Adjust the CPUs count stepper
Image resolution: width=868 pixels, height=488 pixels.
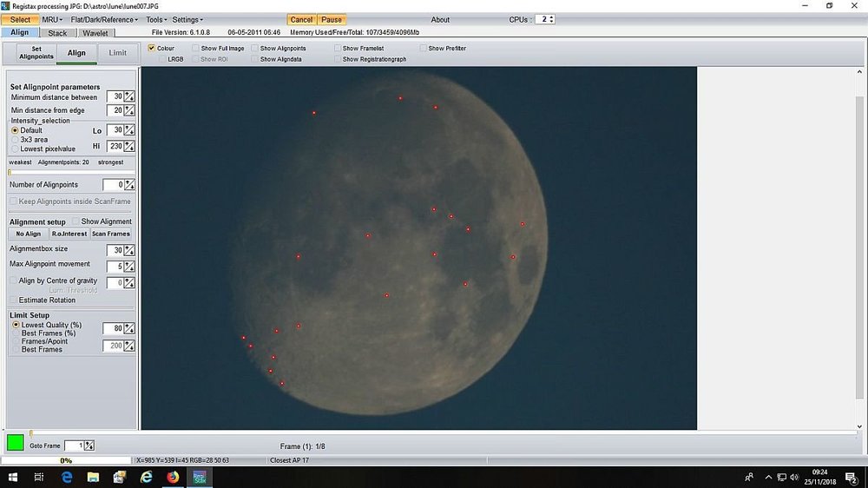click(551, 19)
